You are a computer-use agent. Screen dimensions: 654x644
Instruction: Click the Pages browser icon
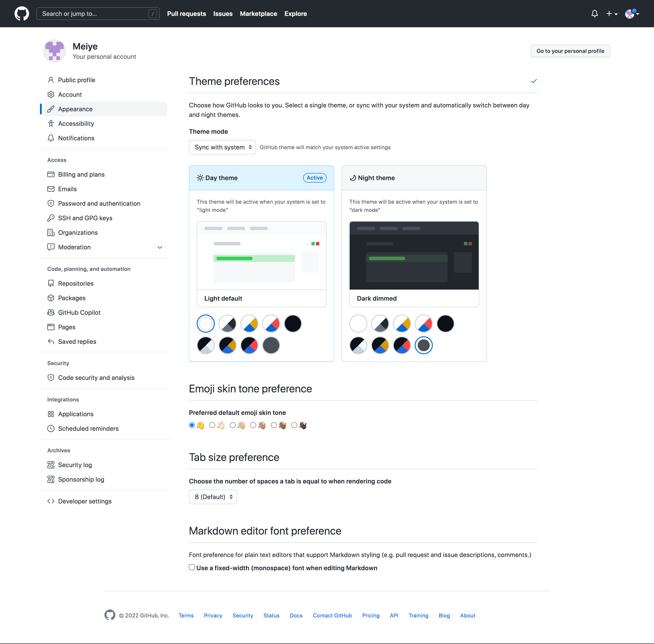point(51,327)
